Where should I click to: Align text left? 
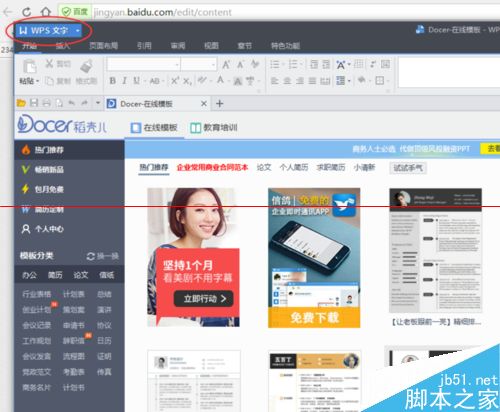tap(275, 81)
